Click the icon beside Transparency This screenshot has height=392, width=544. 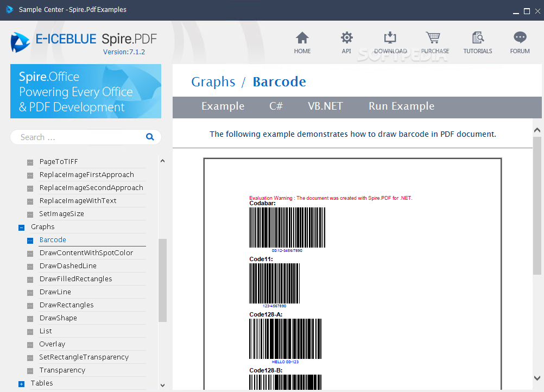tap(30, 371)
